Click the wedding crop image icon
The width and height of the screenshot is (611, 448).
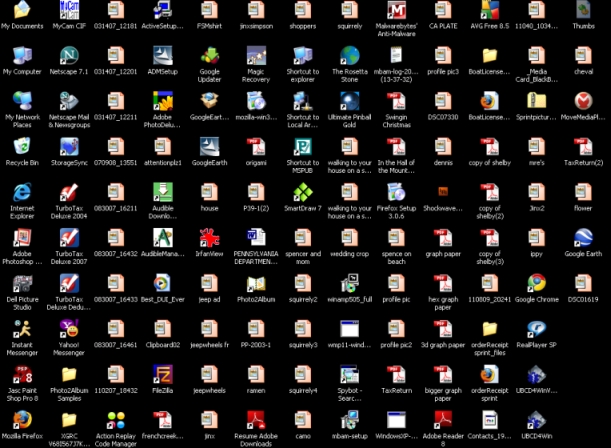(350, 238)
